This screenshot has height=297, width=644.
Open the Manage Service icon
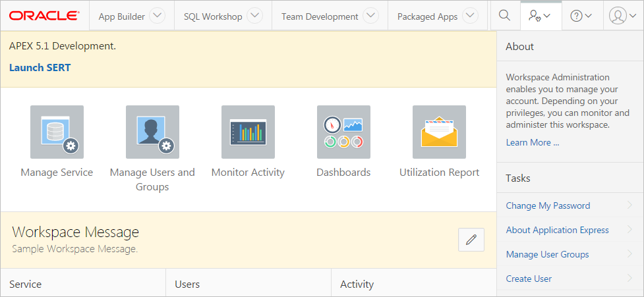[57, 132]
